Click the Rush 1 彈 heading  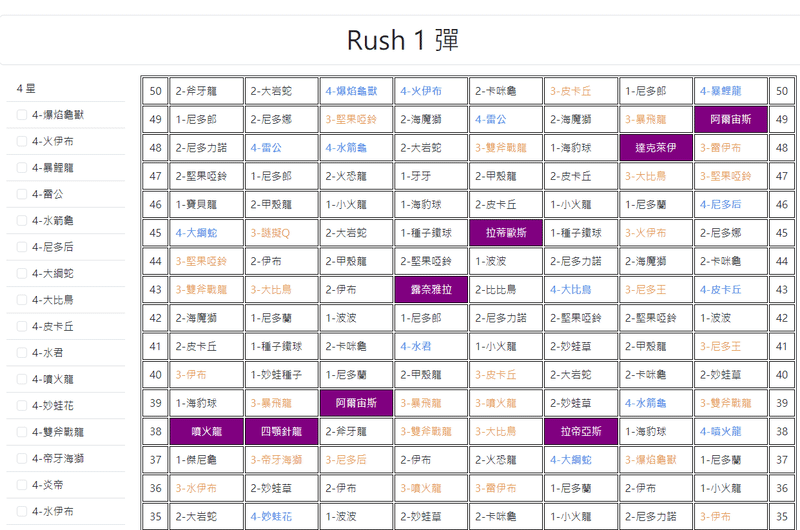(403, 40)
